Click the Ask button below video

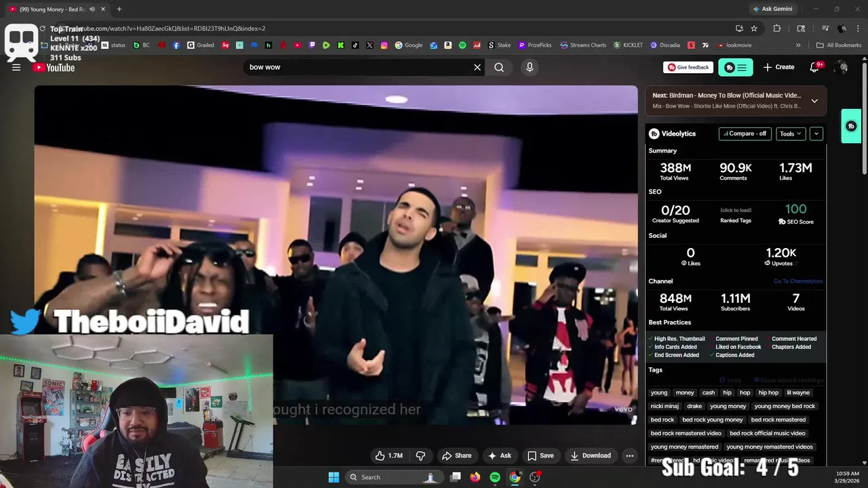[x=500, y=455]
